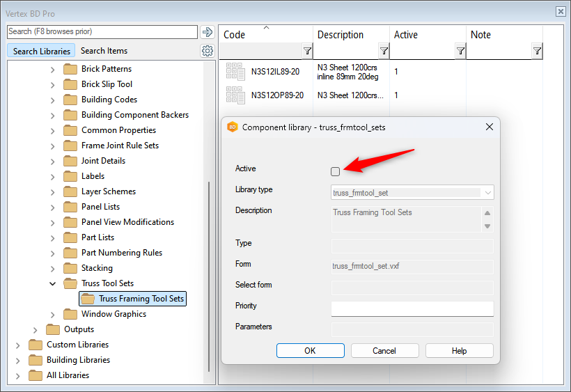Image resolution: width=571 pixels, height=392 pixels.
Task: Click the Help button
Action: (459, 351)
